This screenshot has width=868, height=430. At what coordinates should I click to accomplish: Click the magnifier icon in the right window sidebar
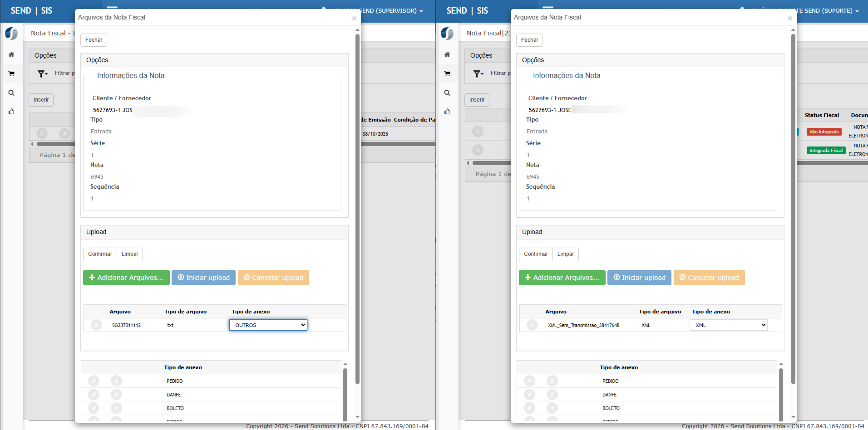[447, 93]
